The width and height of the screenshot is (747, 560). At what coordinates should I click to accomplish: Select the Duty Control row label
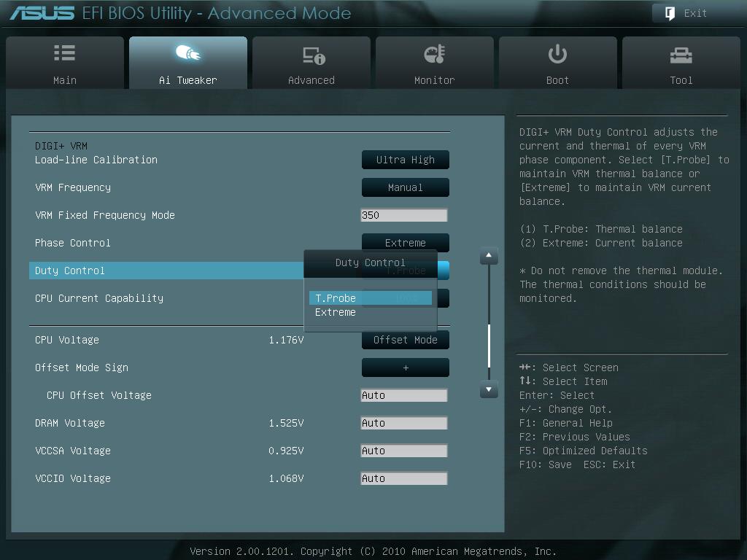click(69, 271)
